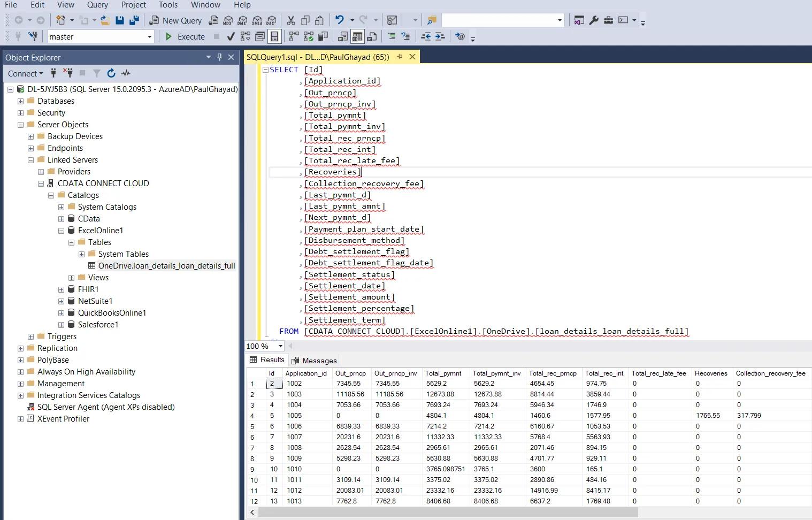Expand the Databases tree node
The height and width of the screenshot is (520, 812).
pyautogui.click(x=20, y=101)
